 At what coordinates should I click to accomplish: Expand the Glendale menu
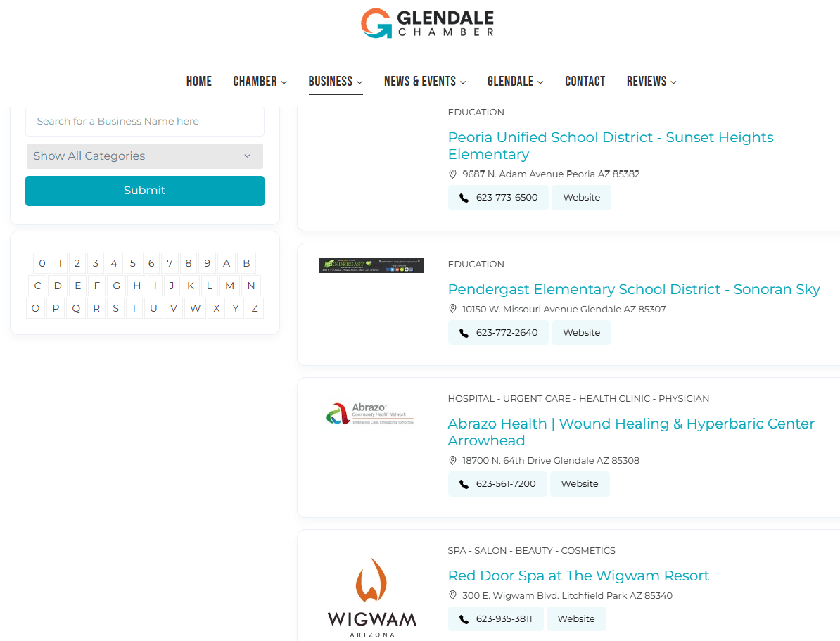[516, 82]
